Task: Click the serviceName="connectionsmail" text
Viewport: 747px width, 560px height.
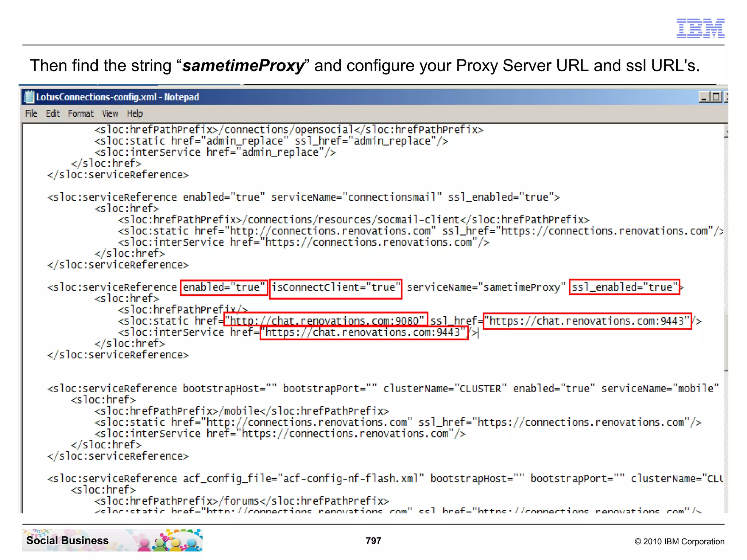Action: (356, 197)
